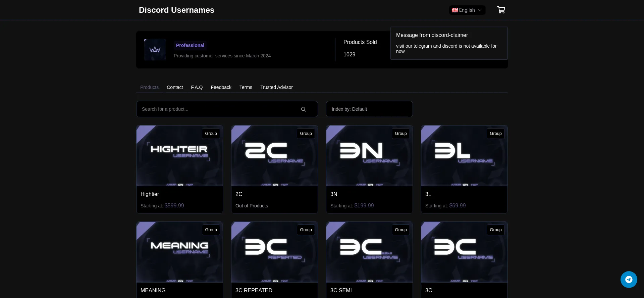Open the Feedback tab

221,87
